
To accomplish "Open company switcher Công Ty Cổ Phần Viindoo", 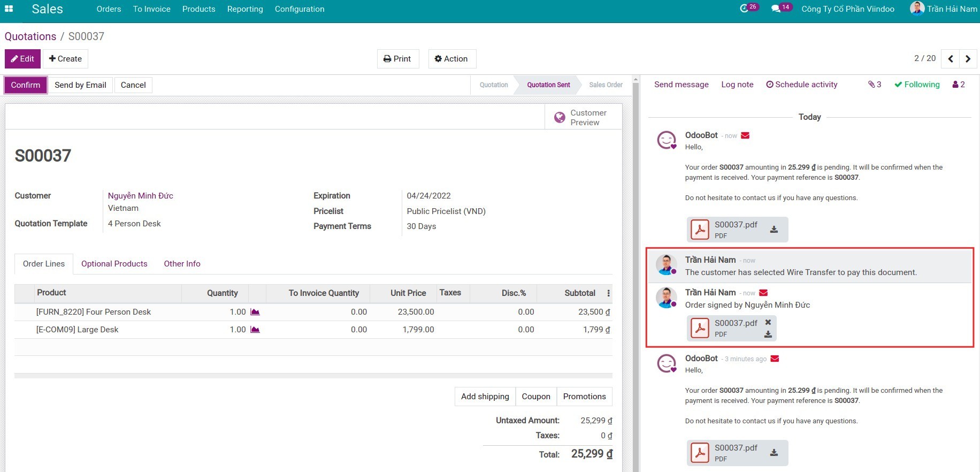I will click(848, 9).
